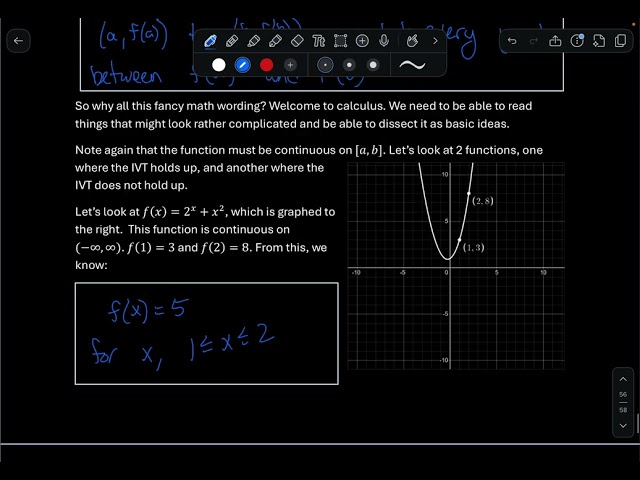Select the blue pen tool
Image resolution: width=640 pixels, height=480 pixels.
(210, 41)
